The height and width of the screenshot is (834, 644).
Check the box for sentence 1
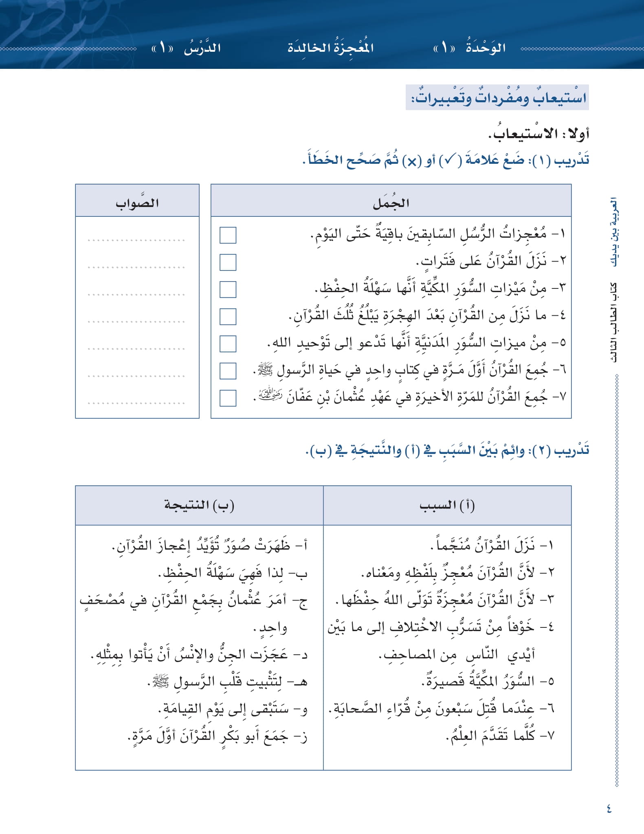click(x=228, y=235)
